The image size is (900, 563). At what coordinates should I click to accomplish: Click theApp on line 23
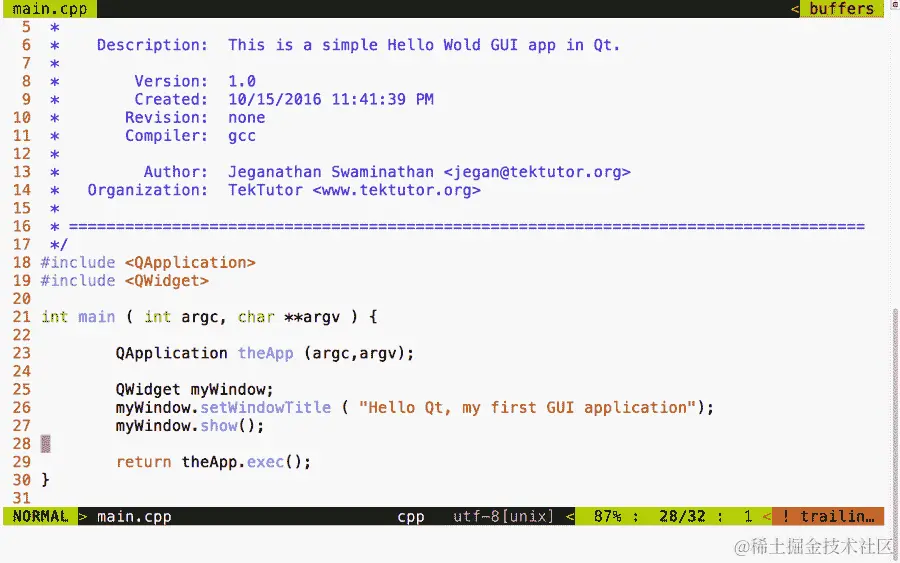click(x=265, y=353)
